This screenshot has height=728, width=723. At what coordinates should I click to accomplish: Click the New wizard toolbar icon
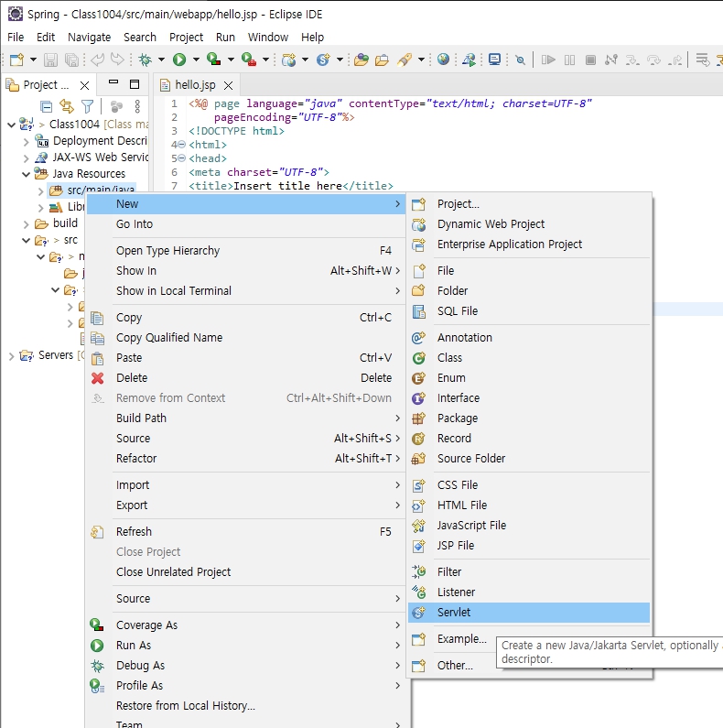coord(16,60)
